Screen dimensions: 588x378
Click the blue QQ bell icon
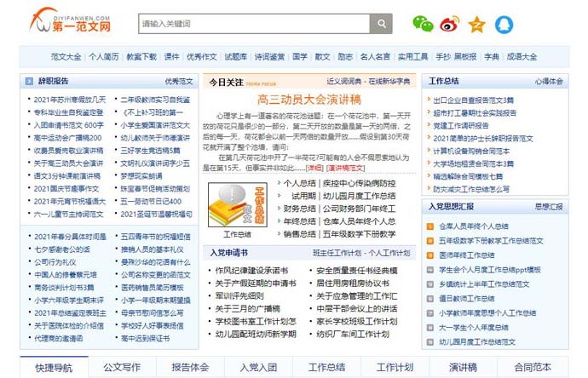(x=504, y=24)
